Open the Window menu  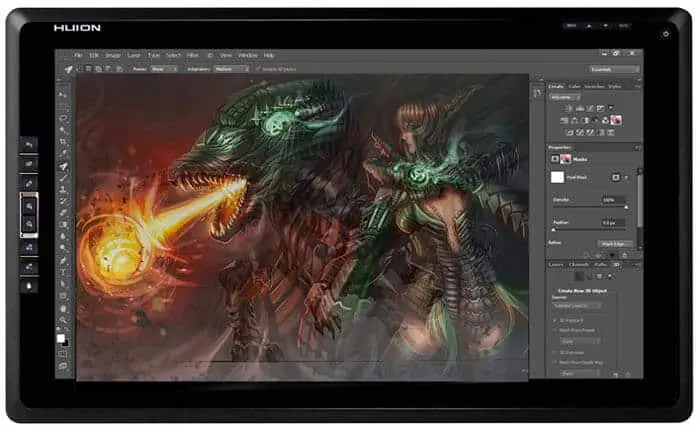tap(247, 55)
